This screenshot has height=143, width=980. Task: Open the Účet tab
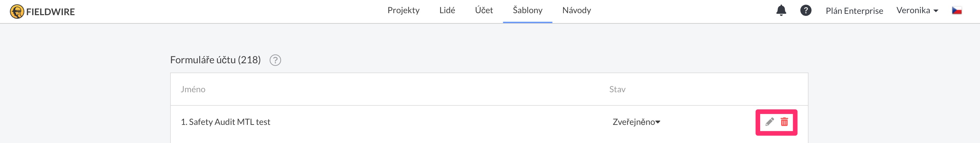coord(483,10)
